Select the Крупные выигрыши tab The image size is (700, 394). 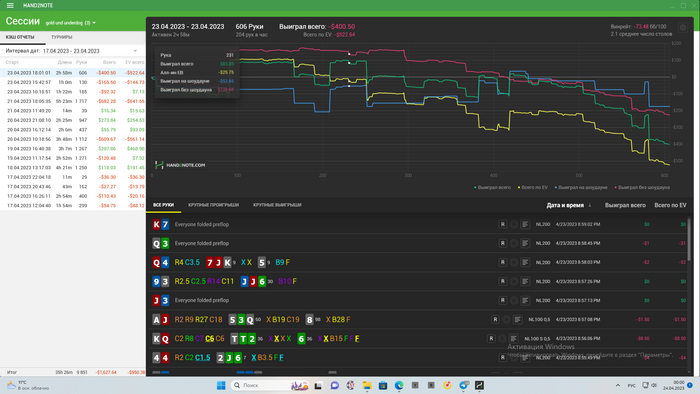[277, 205]
